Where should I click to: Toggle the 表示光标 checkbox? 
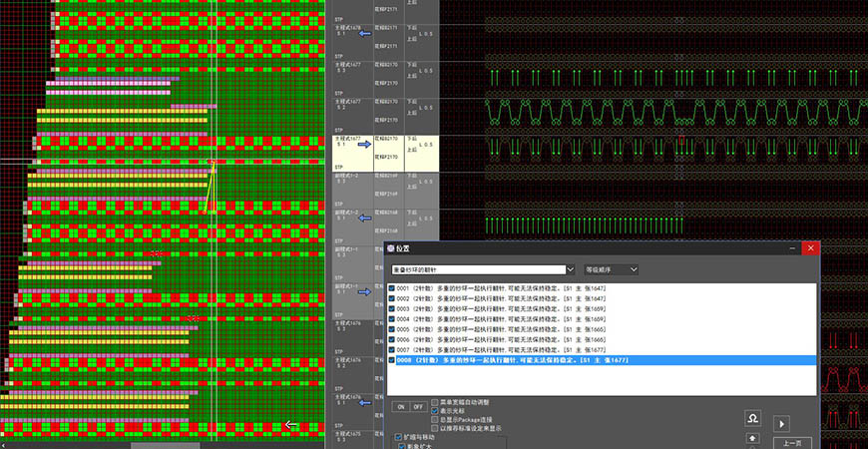coord(436,411)
